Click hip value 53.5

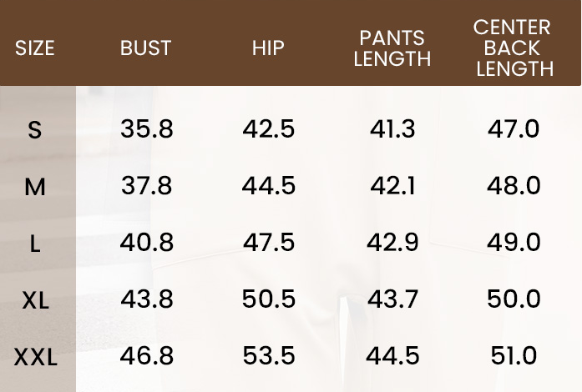[269, 355]
